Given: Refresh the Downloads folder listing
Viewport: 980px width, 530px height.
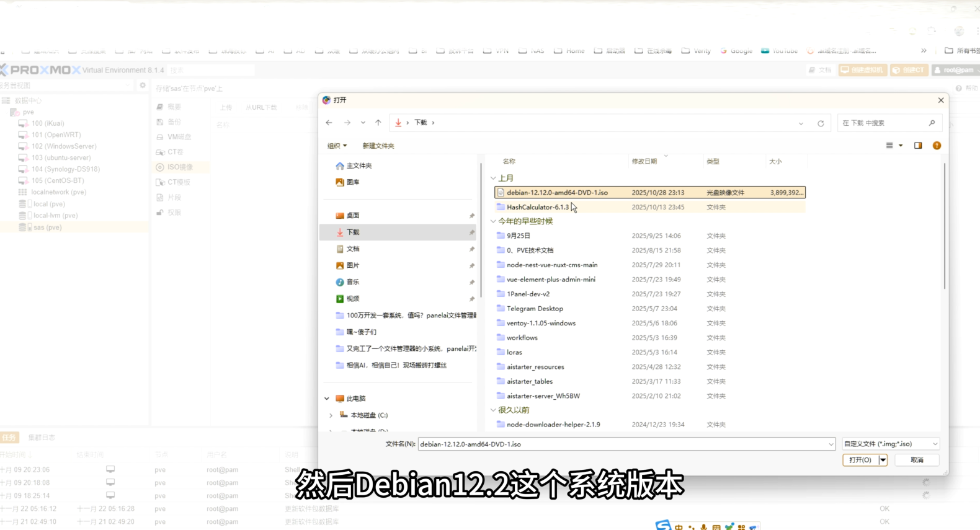Looking at the screenshot, I should coord(821,123).
